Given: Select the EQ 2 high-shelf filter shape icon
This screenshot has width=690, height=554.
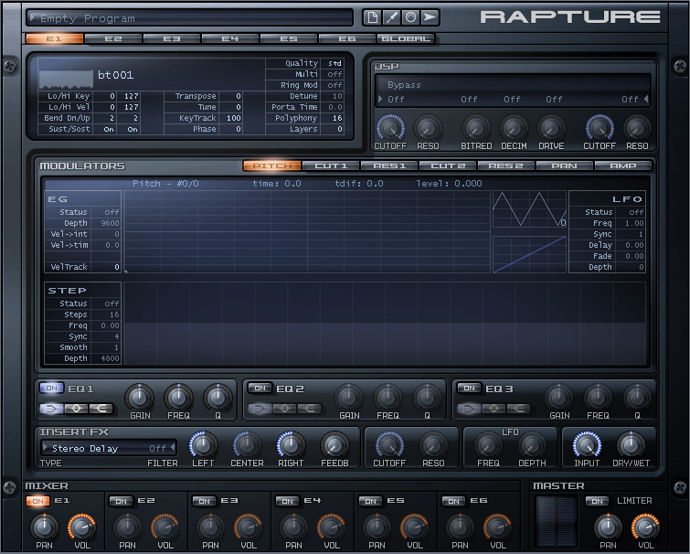Looking at the screenshot, I should (310, 409).
